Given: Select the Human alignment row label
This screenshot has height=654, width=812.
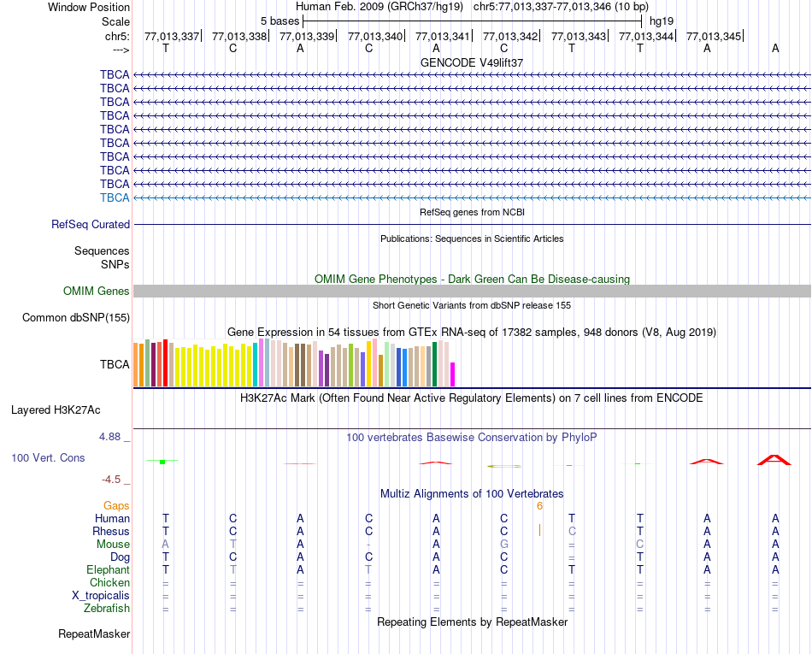Looking at the screenshot, I should click(112, 518).
